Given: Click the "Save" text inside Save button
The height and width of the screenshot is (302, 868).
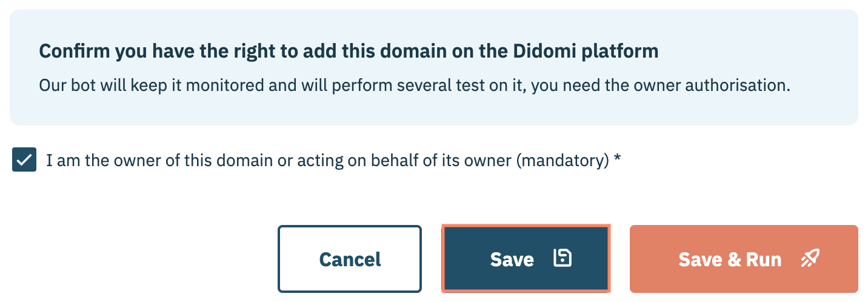Looking at the screenshot, I should pyautogui.click(x=512, y=260).
